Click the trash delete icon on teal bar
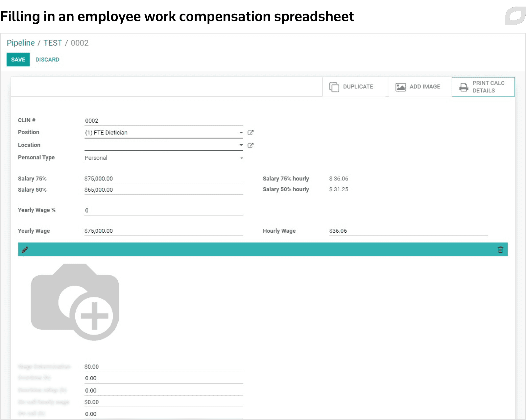The height and width of the screenshot is (420, 526). click(x=500, y=249)
